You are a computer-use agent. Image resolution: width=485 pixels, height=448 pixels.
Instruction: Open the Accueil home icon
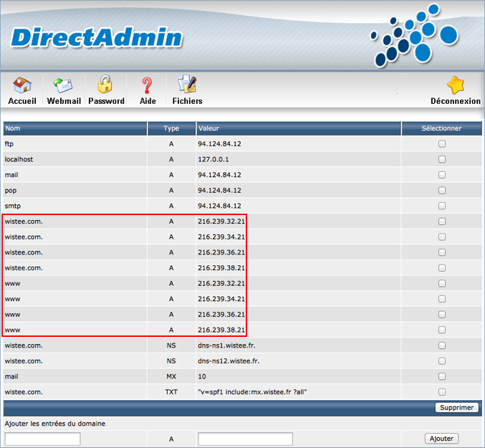tap(22, 85)
